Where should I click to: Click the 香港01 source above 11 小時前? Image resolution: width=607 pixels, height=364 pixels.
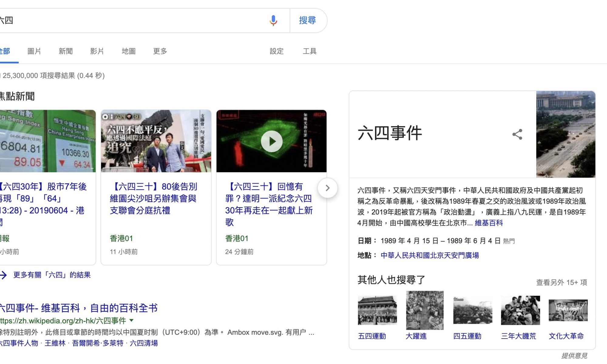click(121, 238)
